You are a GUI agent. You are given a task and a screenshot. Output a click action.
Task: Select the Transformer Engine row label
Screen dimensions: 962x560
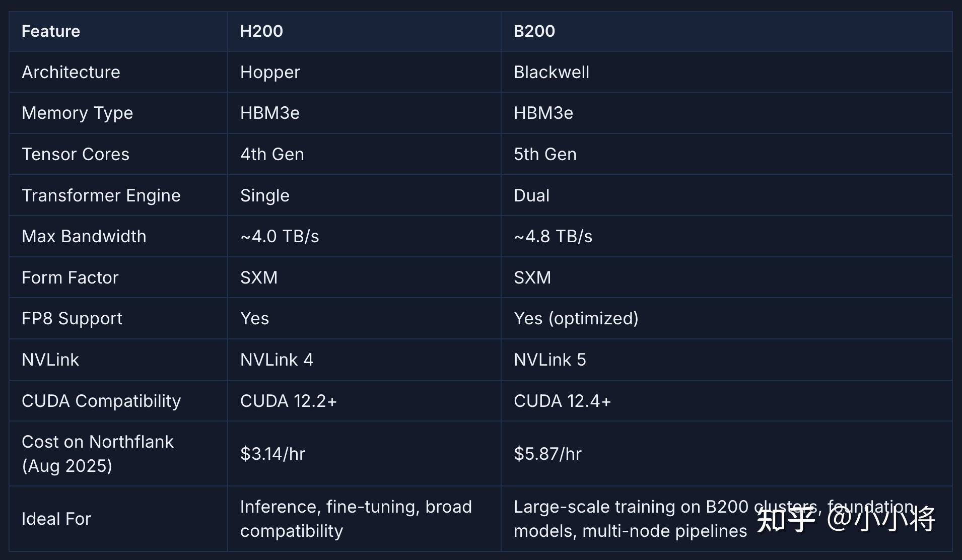(101, 195)
